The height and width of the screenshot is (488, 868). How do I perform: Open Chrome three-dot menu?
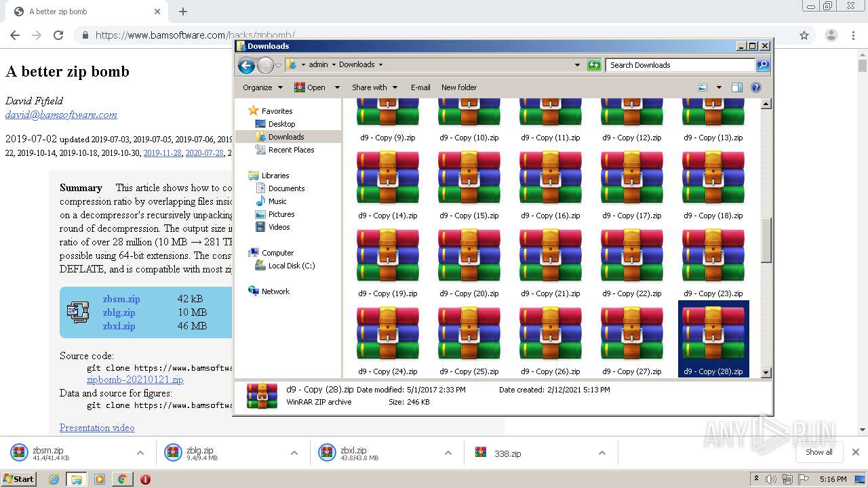853,35
